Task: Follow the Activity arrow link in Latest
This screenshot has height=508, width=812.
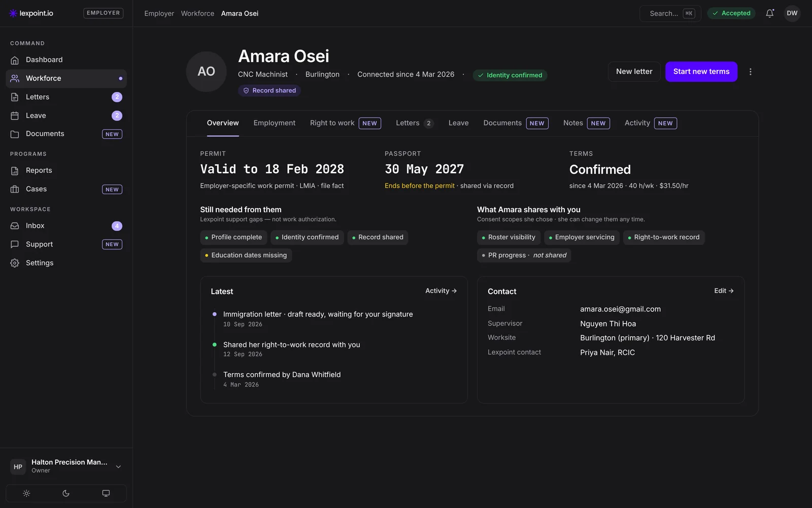Action: point(441,291)
